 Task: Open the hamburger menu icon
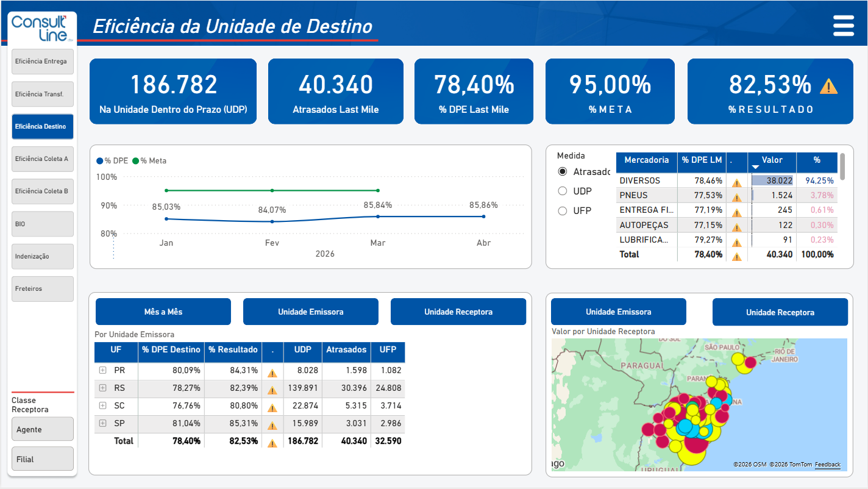844,26
